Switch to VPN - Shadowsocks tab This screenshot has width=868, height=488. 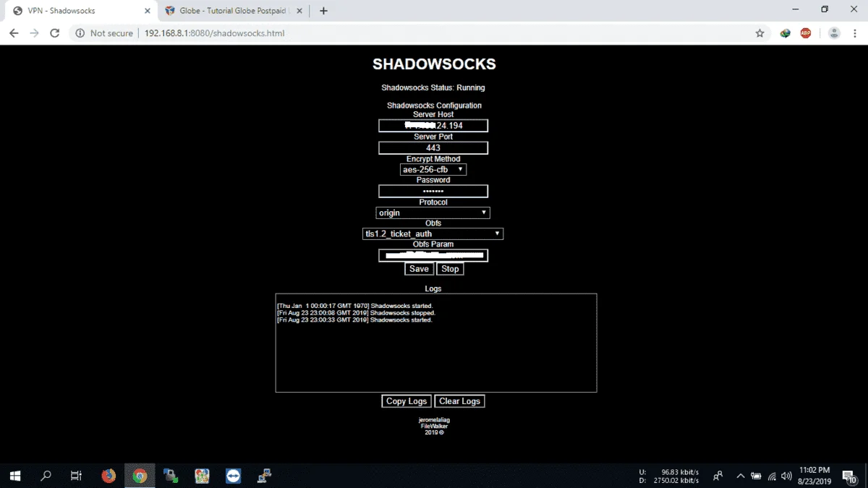(80, 11)
